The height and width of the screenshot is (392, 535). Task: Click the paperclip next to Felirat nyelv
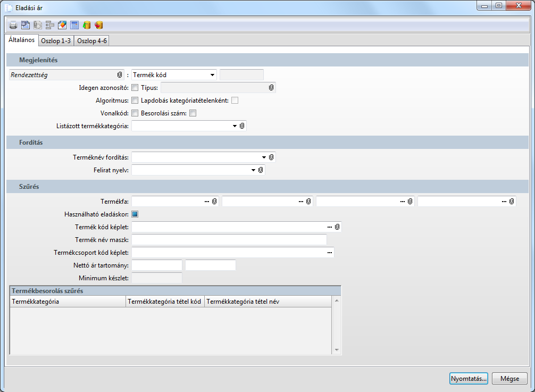click(x=261, y=170)
